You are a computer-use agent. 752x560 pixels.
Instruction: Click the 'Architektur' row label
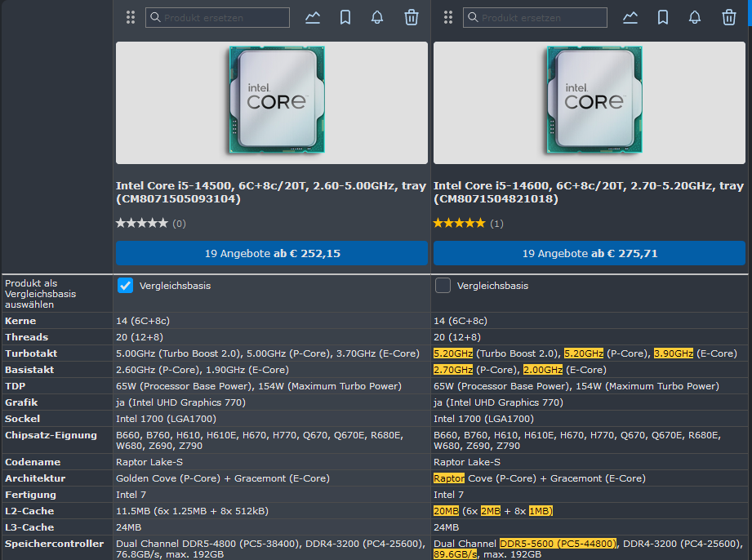point(35,478)
